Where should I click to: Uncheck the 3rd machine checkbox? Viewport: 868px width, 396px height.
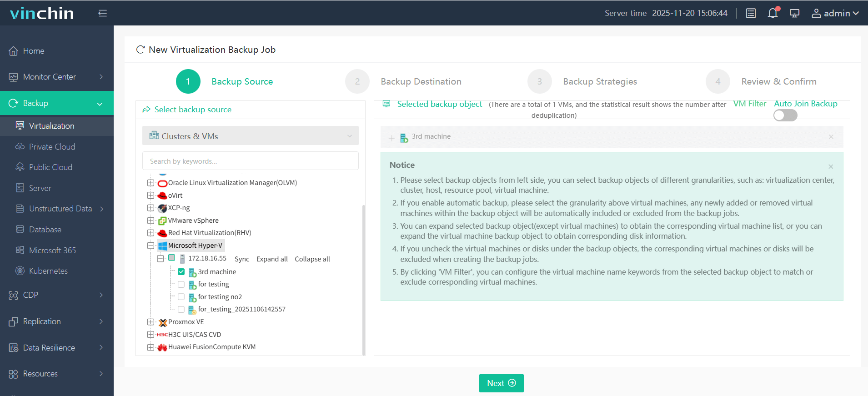tap(181, 272)
